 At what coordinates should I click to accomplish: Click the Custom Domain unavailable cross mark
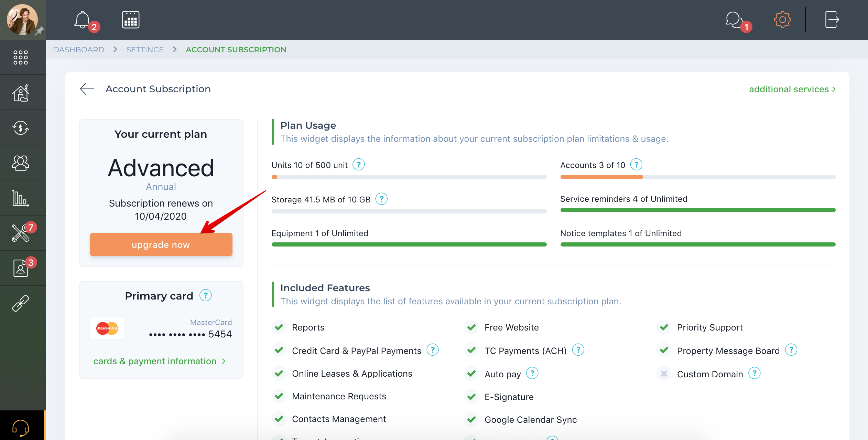coord(664,374)
